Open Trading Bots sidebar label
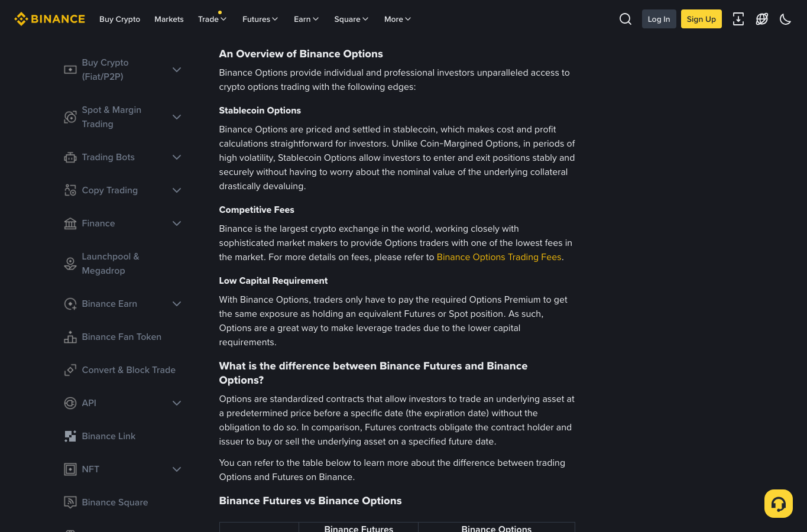807x532 pixels. (x=108, y=157)
